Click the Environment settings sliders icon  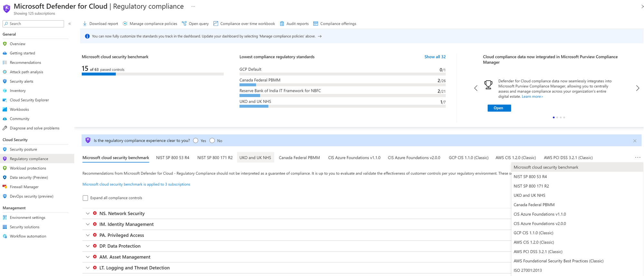pos(5,218)
